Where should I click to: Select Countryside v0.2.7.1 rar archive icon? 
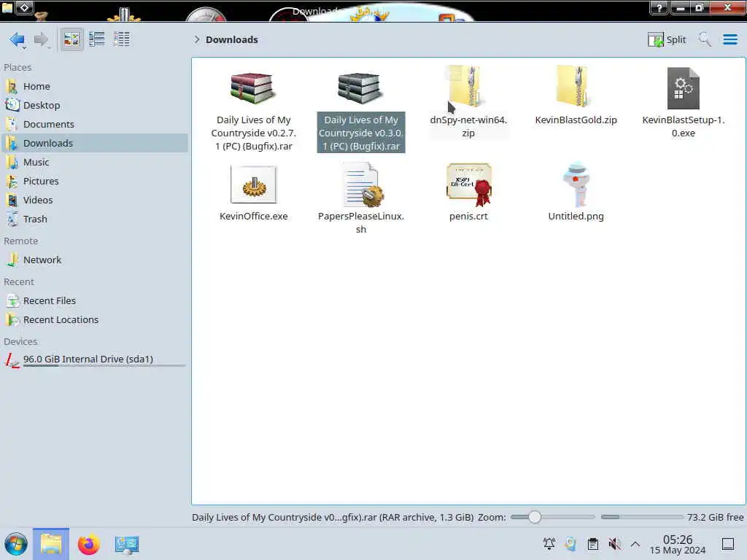click(253, 87)
